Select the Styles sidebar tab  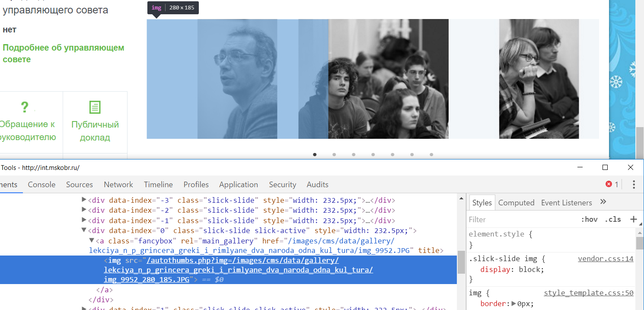pos(482,203)
